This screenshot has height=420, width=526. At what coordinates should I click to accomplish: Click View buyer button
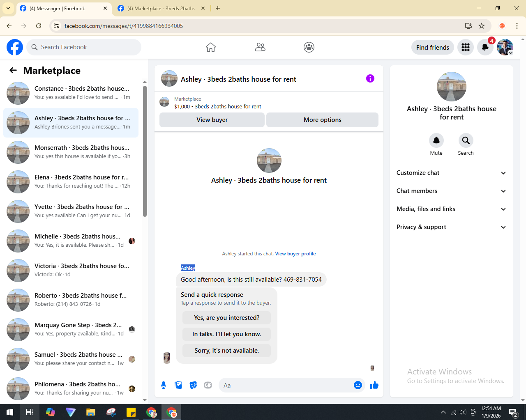(x=212, y=120)
